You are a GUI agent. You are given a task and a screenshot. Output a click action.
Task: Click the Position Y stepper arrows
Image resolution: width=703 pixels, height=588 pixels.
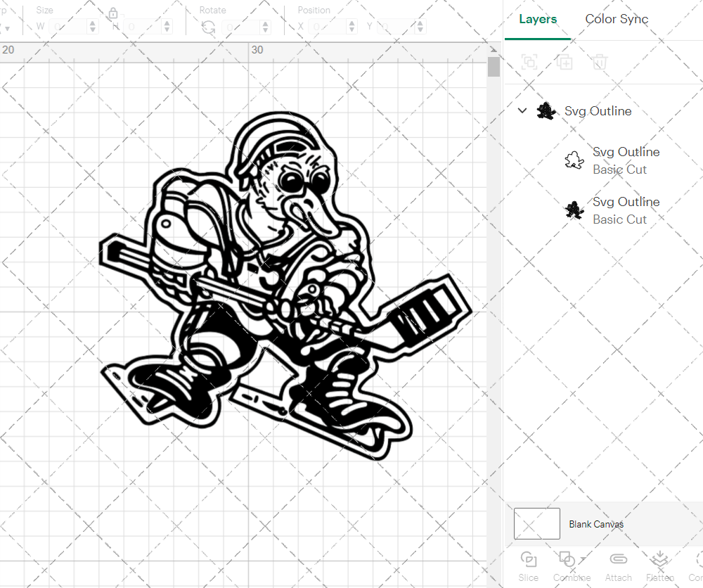coord(420,27)
